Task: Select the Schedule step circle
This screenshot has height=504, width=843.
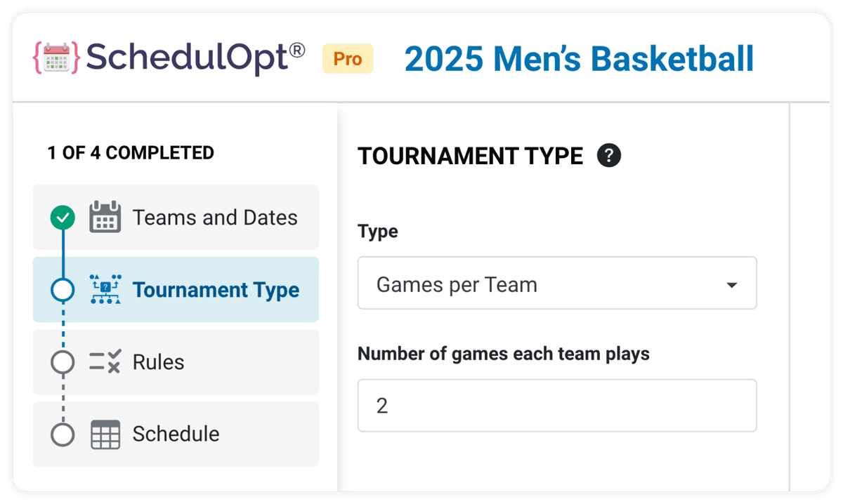Action: coord(63,435)
